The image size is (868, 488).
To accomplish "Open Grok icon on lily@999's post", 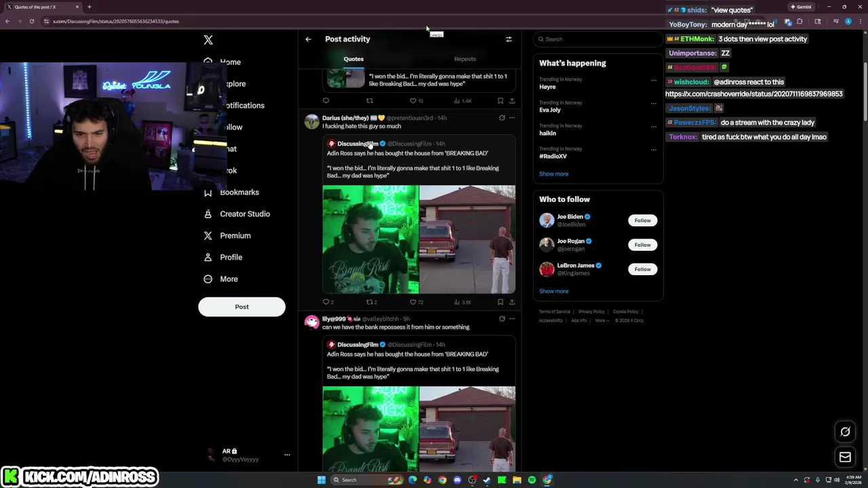I will coord(502,319).
